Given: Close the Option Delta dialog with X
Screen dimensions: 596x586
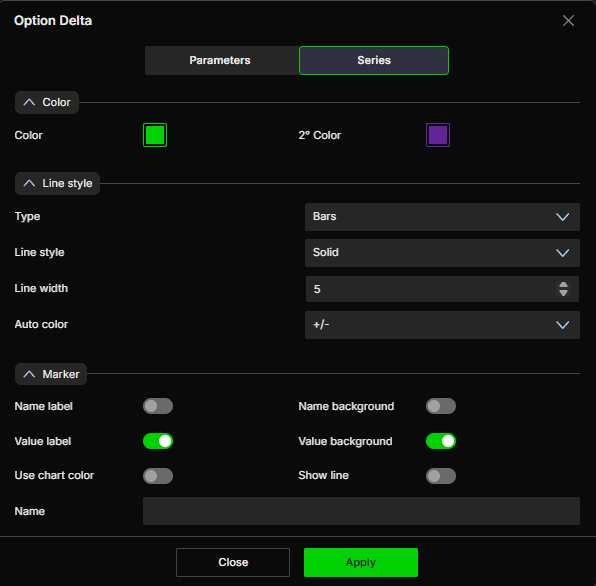Looking at the screenshot, I should [x=568, y=21].
